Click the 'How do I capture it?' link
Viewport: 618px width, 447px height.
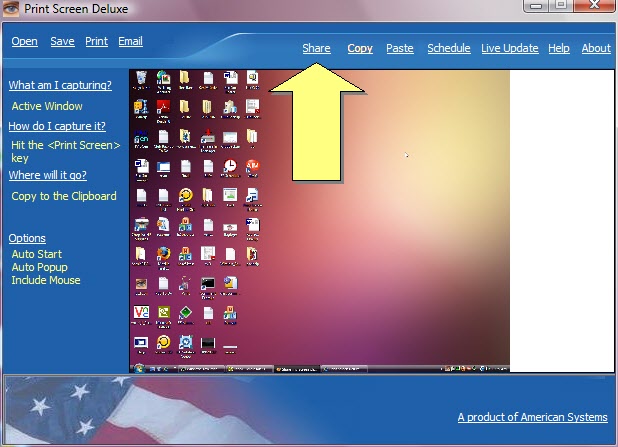click(x=57, y=126)
